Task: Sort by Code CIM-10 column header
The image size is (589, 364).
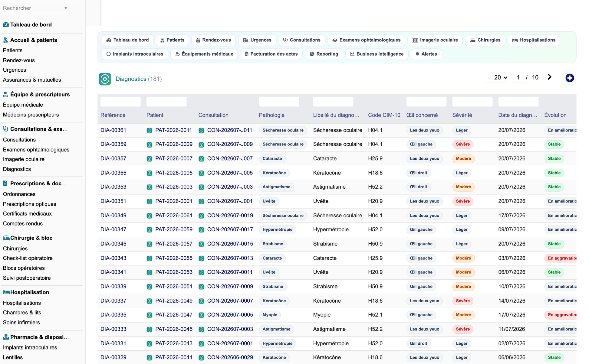Action: [384, 115]
